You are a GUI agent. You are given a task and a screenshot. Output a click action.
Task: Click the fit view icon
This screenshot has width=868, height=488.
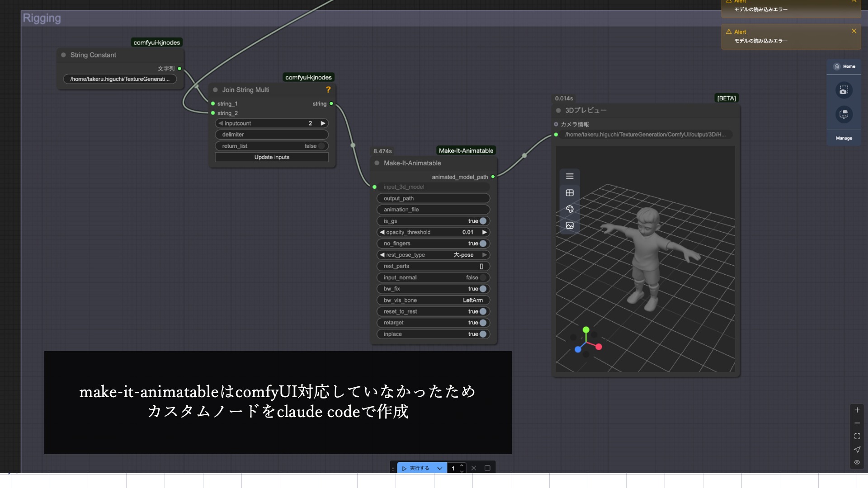point(857,436)
